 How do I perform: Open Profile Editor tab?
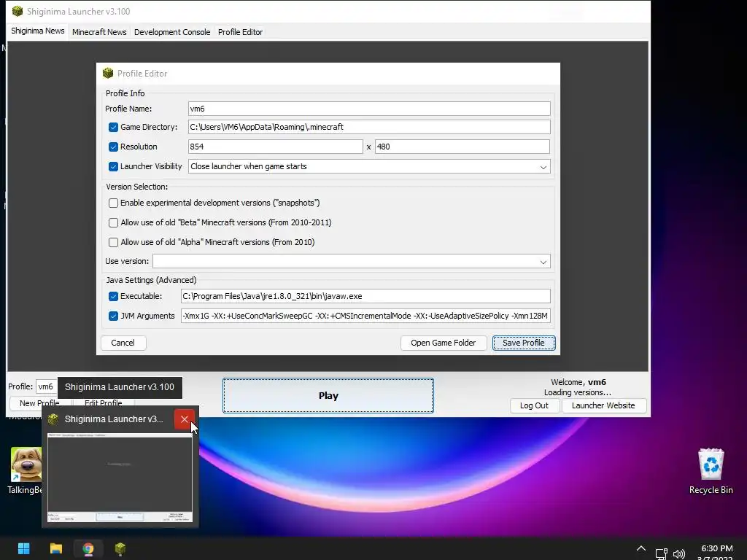coord(240,32)
